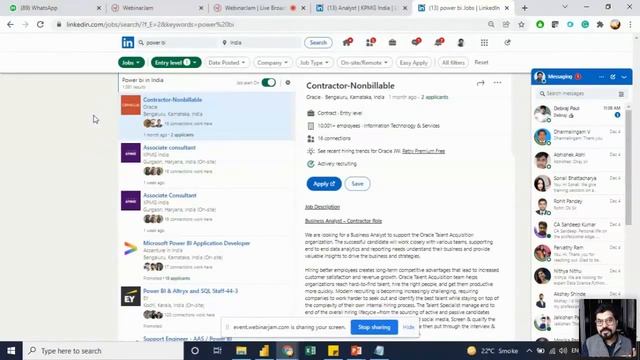The image size is (640, 360).
Task: Bookmark this page in Chrome
Action: 521,24
